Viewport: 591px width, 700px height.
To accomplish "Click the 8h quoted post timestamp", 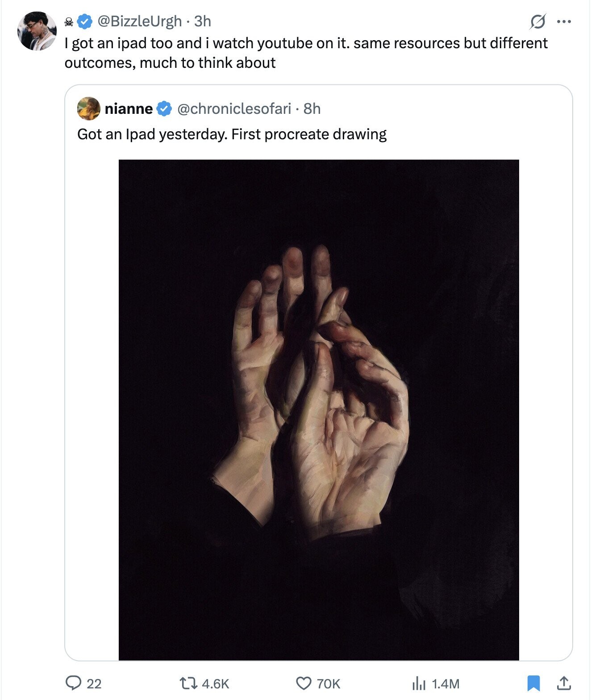I will click(312, 108).
